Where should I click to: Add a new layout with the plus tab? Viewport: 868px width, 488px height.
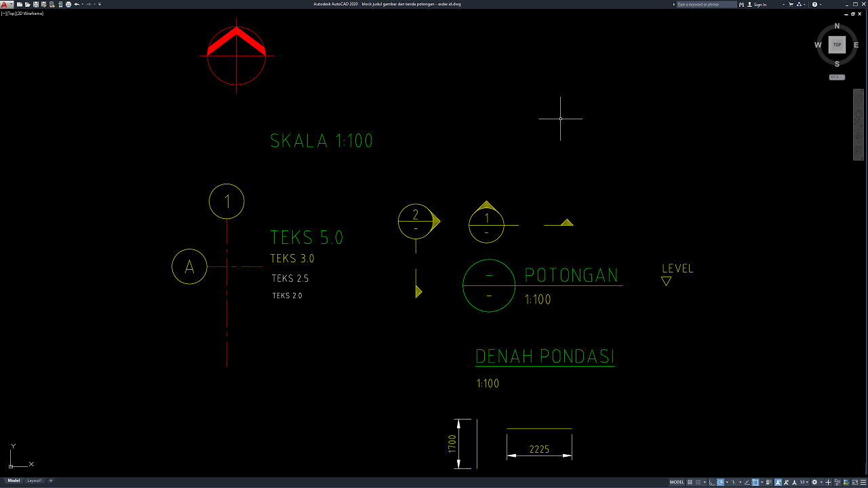click(51, 481)
